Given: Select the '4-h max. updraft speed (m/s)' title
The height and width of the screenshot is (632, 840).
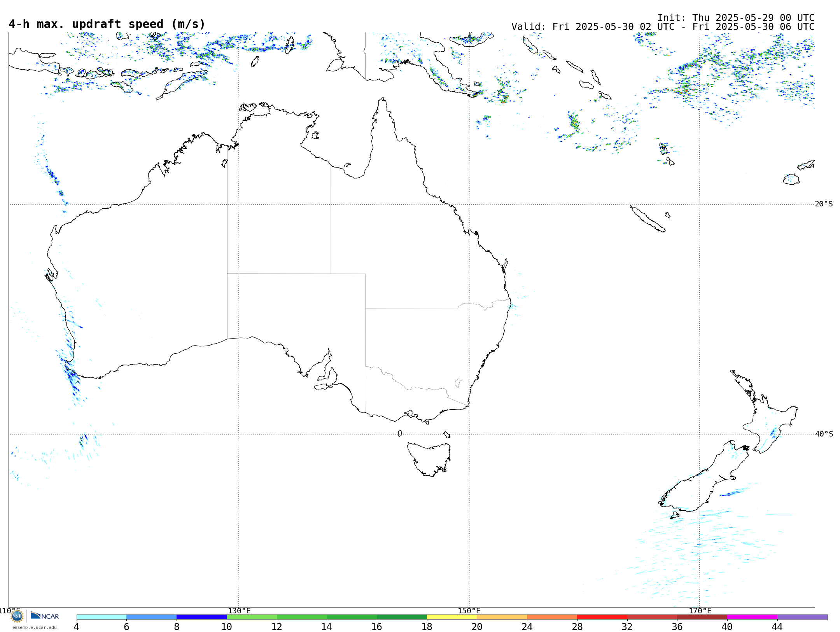Looking at the screenshot, I should click(107, 24).
